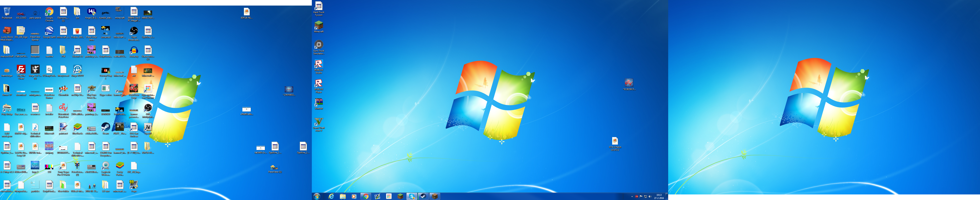Image resolution: width=980 pixels, height=200 pixels.
Task: Select the Play Euro Truck Simulator shortcut
Action: point(92,91)
